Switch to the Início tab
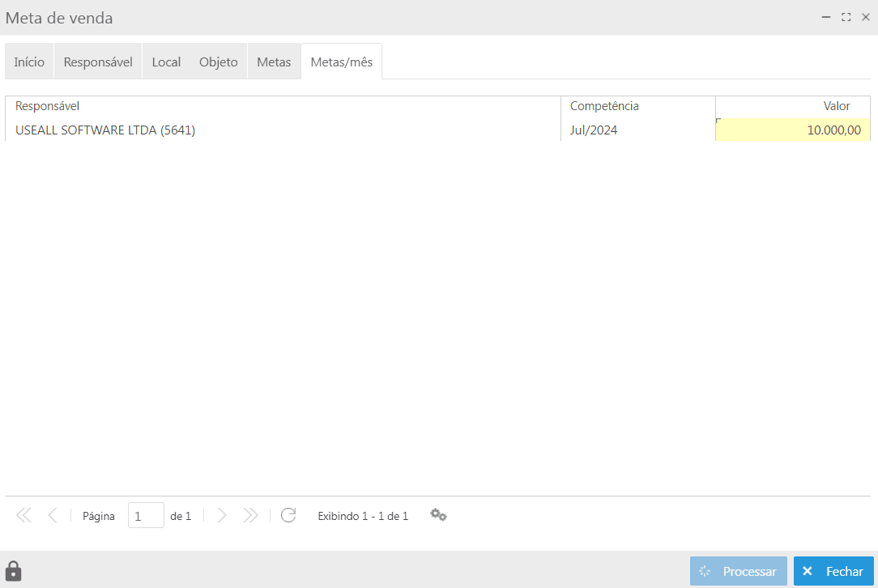 click(29, 62)
